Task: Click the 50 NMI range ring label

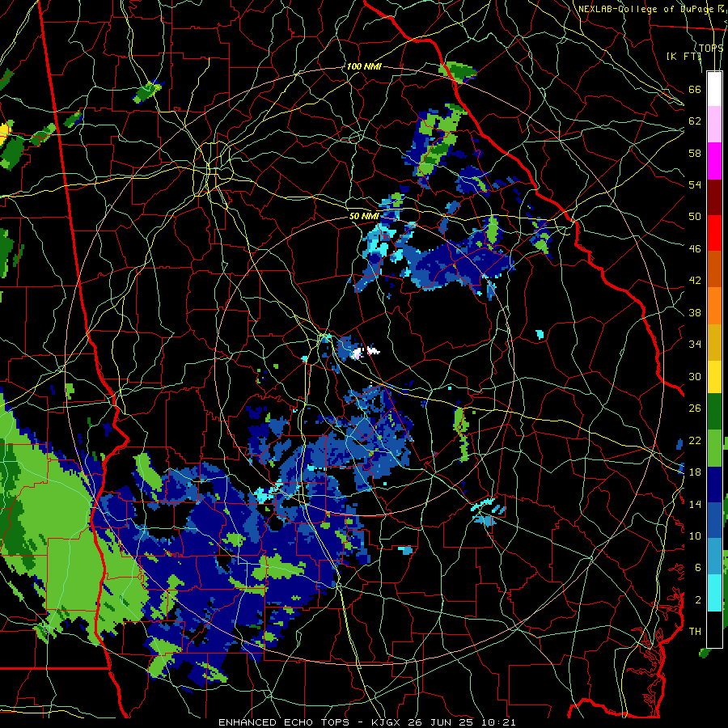Action: tap(364, 216)
